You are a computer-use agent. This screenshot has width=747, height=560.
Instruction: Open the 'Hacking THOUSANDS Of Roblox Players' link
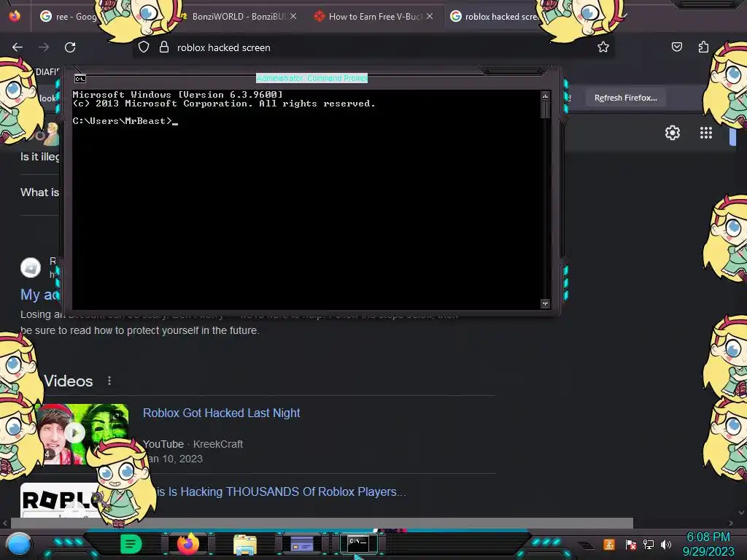(x=281, y=491)
